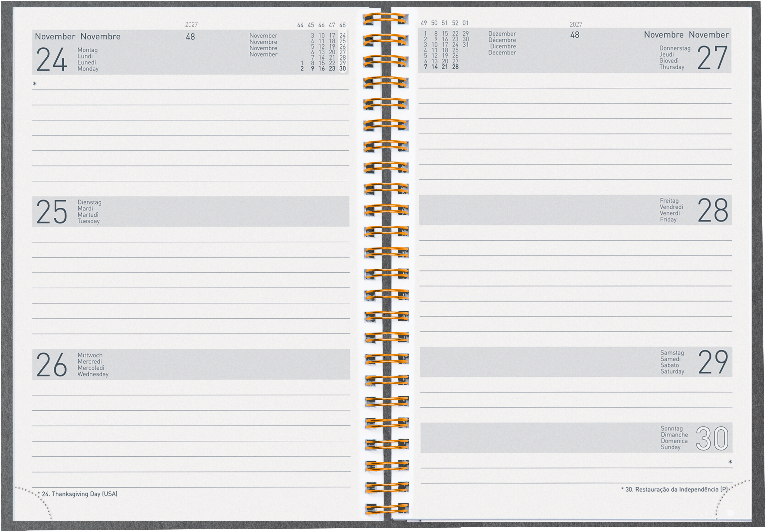766x532 pixels.
Task: Click the Wednesday 26 date header
Action: (52, 364)
